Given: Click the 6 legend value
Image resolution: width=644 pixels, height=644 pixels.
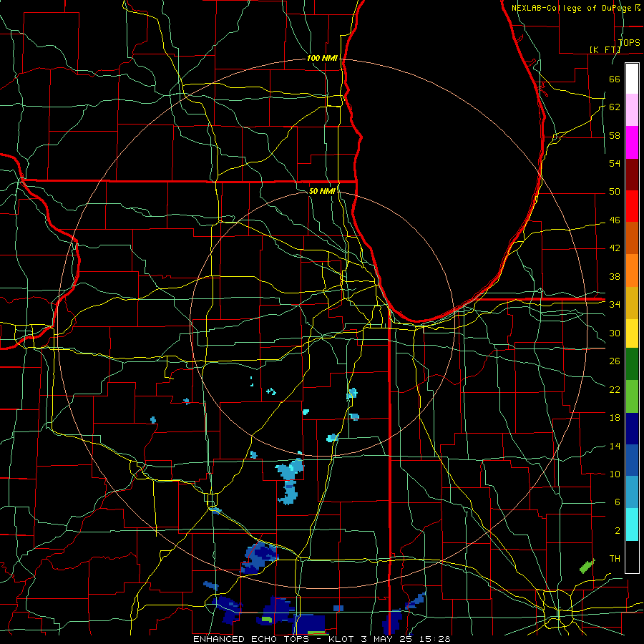Looking at the screenshot, I should [x=617, y=502].
